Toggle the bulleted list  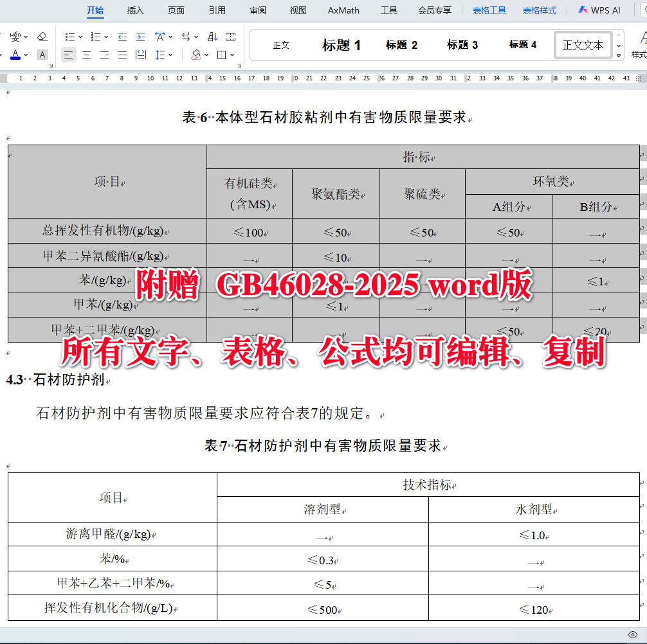point(71,37)
